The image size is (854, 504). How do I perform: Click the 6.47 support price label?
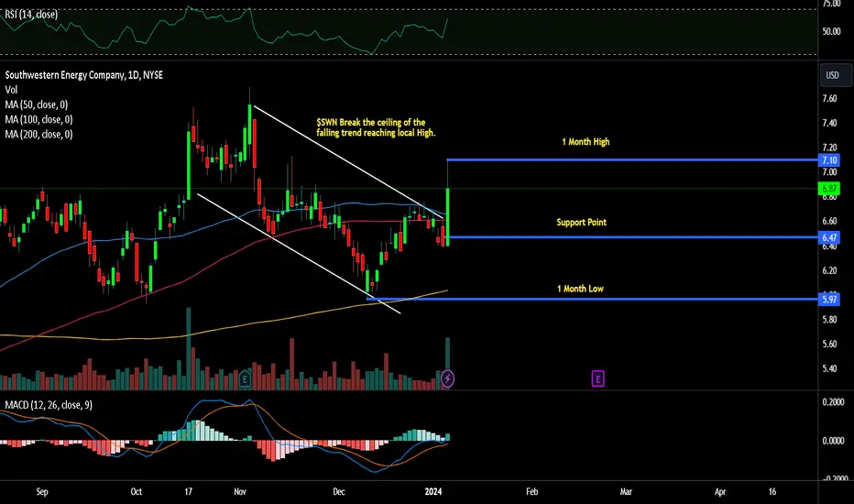829,237
